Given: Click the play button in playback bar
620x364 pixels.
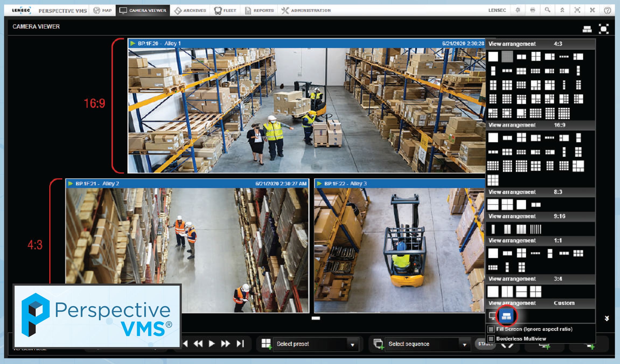Looking at the screenshot, I should pos(212,344).
